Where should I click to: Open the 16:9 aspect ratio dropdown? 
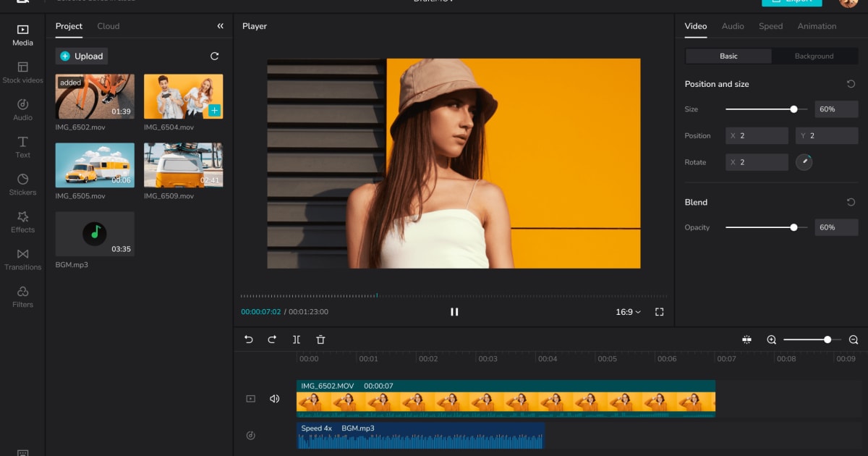click(x=628, y=312)
